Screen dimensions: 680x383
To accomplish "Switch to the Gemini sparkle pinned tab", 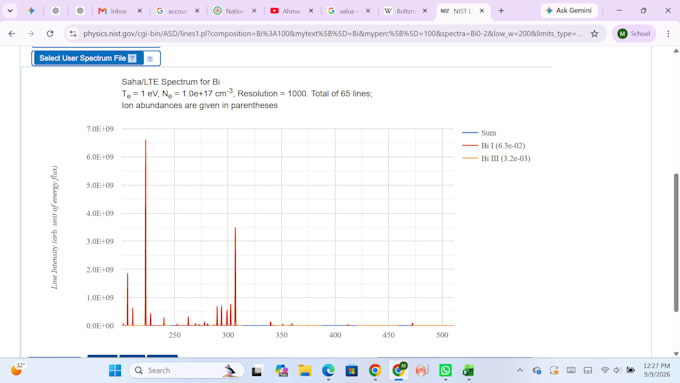I will tap(31, 11).
